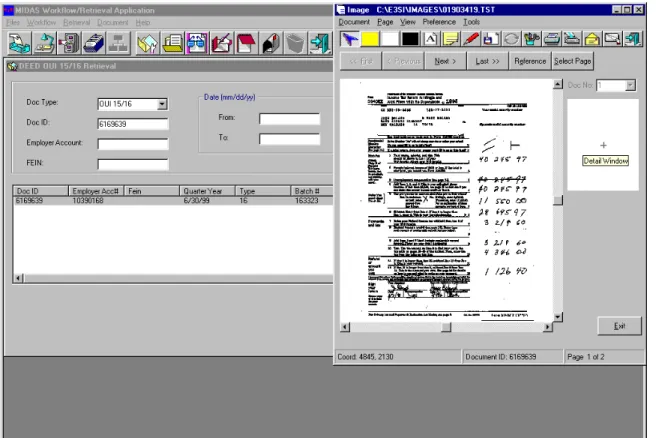
Task: Click the Doc ID input field
Action: point(133,124)
